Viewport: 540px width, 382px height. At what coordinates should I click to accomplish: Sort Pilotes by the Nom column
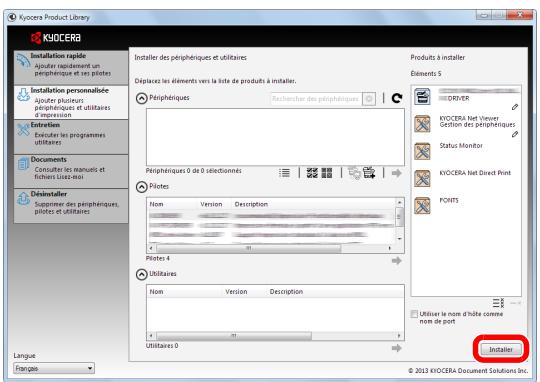pyautogui.click(x=156, y=204)
